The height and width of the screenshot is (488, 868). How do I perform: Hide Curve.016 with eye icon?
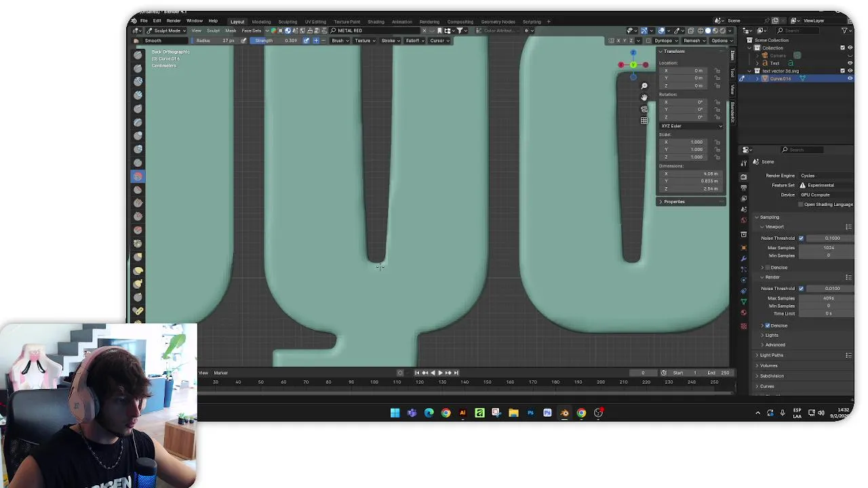850,79
